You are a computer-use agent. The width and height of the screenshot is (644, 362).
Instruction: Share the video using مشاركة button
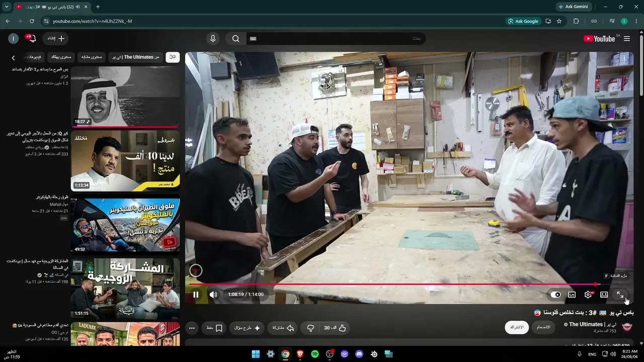[283, 328]
